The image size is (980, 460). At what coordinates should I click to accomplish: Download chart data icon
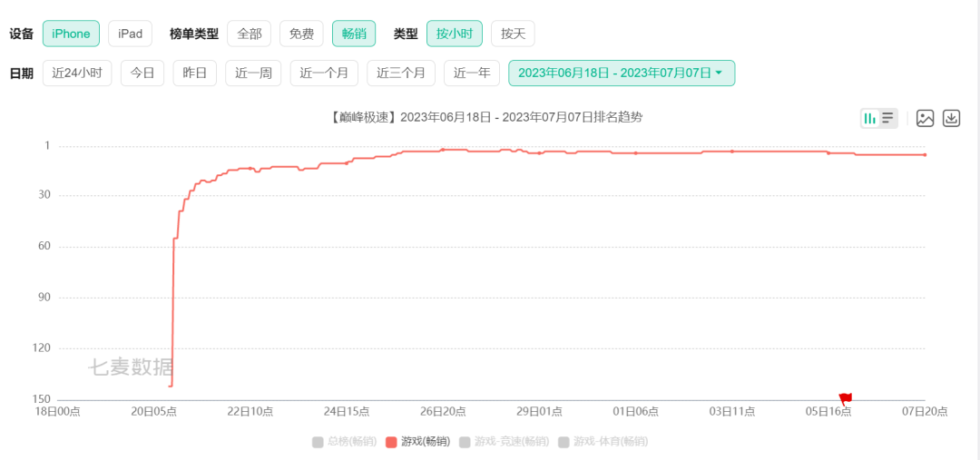click(951, 118)
